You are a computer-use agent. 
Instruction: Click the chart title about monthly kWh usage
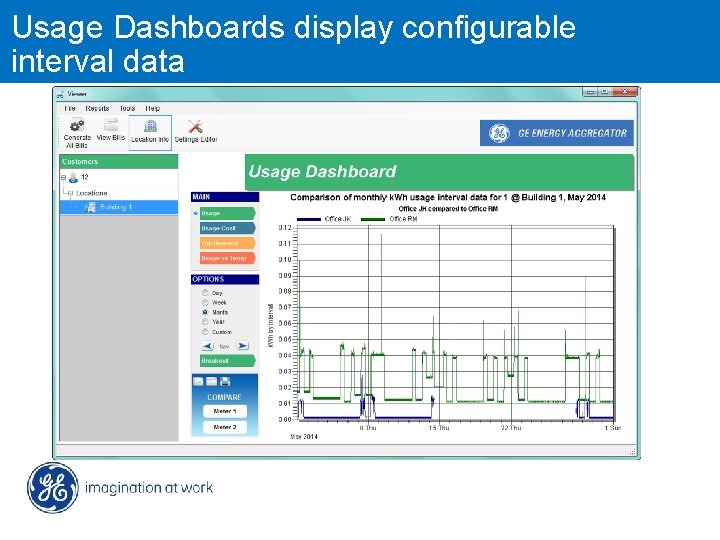448,197
